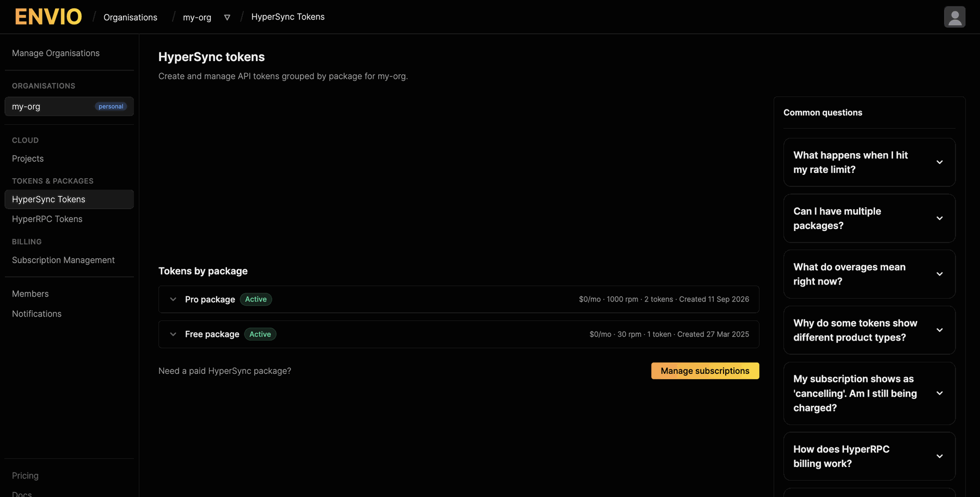This screenshot has height=497, width=980.
Task: Open Manage Organisations in sidebar
Action: click(56, 53)
